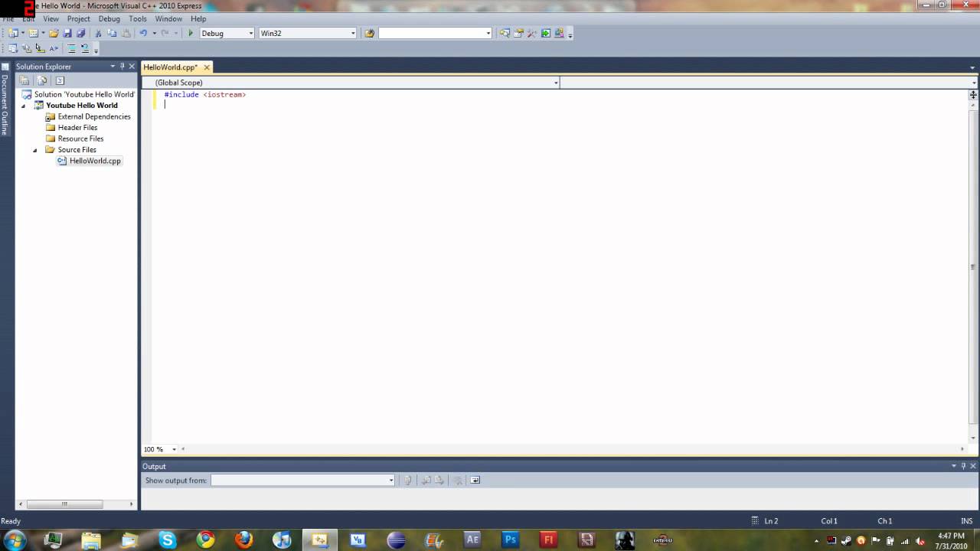The image size is (980, 551).
Task: Open the 100 % zoom dropdown
Action: (174, 449)
